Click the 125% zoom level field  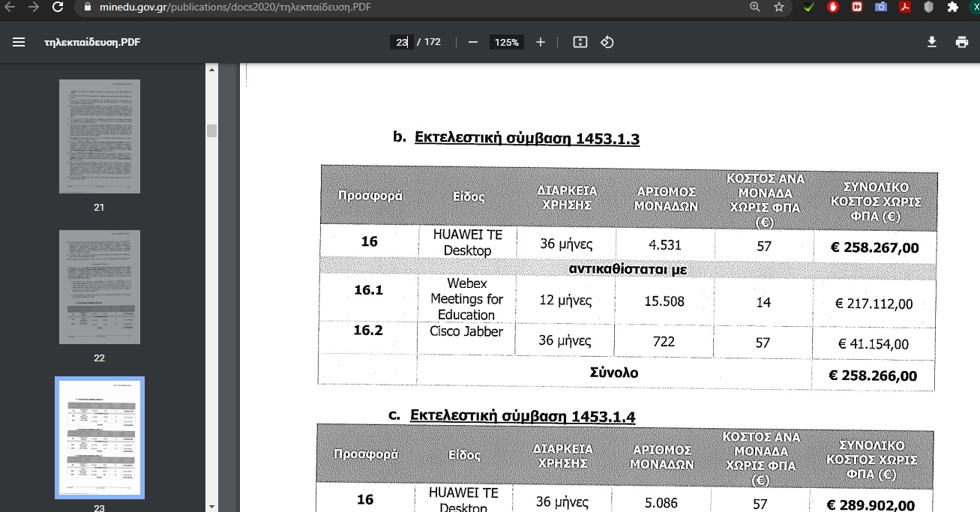pyautogui.click(x=506, y=42)
